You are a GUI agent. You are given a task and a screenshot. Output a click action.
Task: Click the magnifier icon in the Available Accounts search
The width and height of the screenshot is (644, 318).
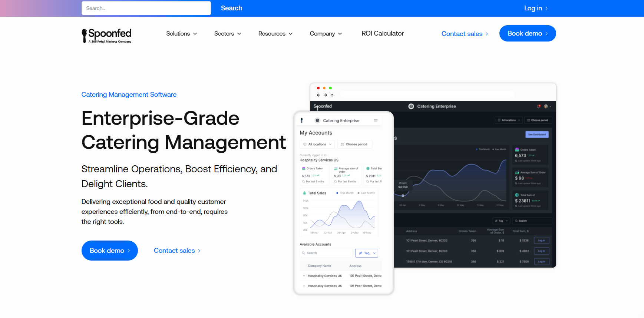pyautogui.click(x=304, y=253)
